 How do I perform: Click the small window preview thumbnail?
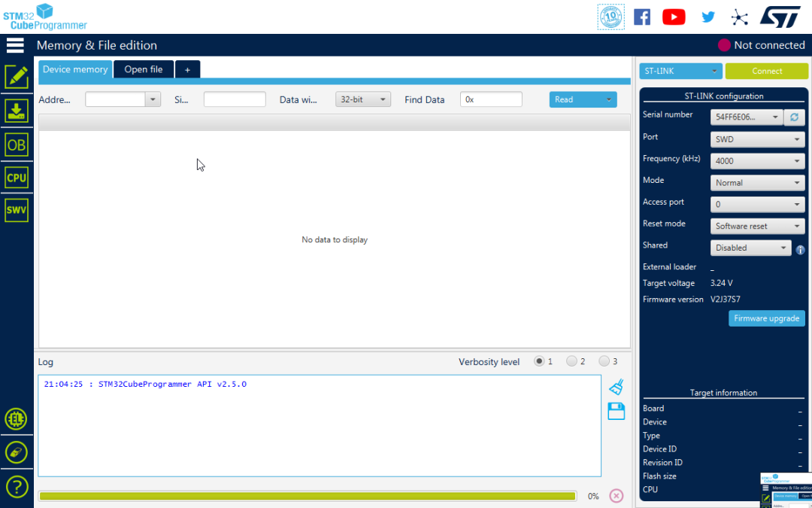pos(786,491)
